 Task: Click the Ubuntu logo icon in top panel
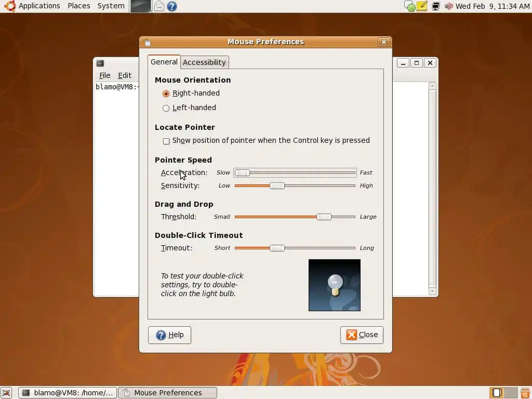pyautogui.click(x=9, y=6)
